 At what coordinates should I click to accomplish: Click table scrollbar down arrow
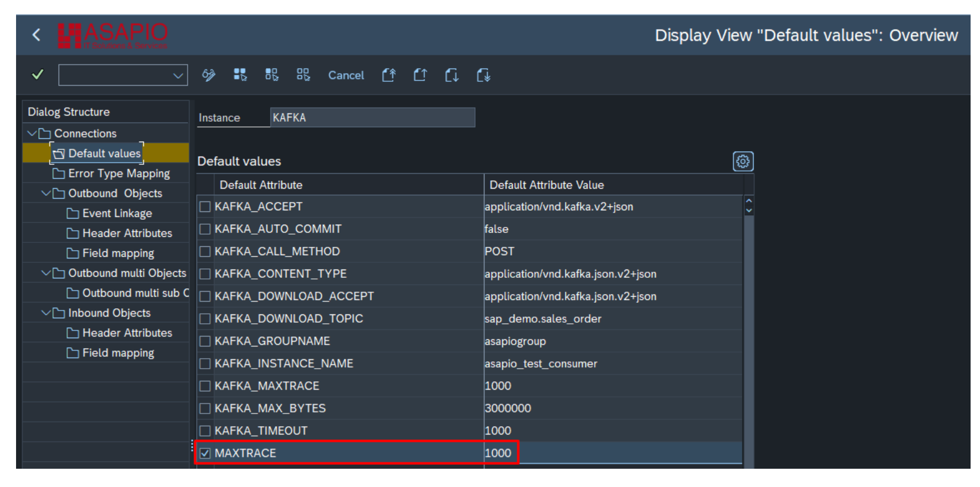pyautogui.click(x=749, y=210)
